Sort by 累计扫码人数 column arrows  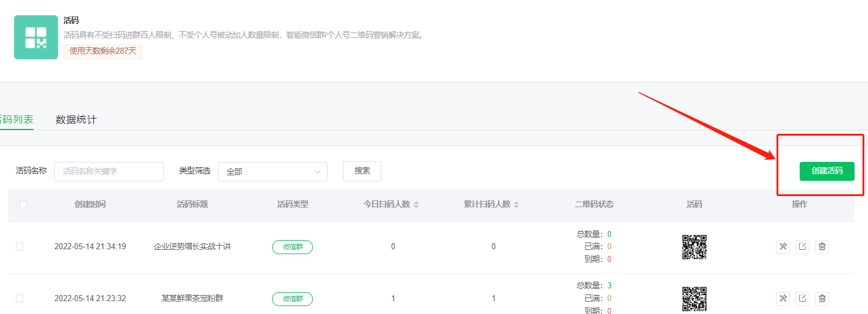pyautogui.click(x=516, y=205)
